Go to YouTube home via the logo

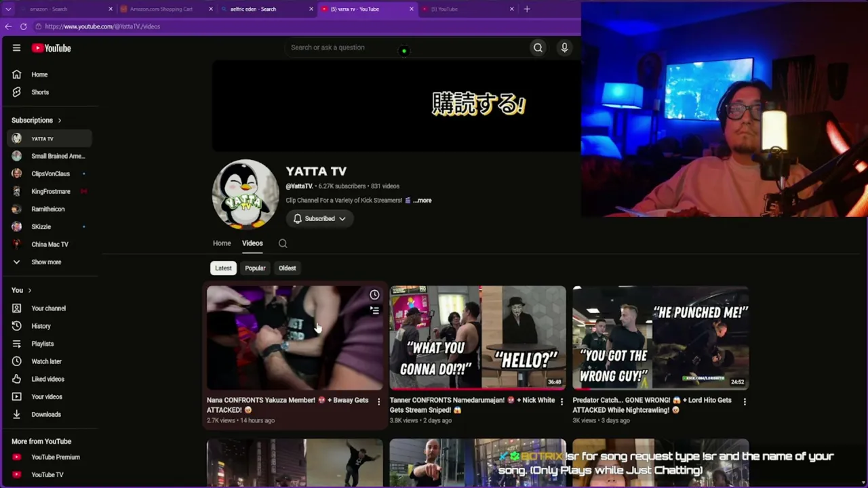click(x=51, y=48)
